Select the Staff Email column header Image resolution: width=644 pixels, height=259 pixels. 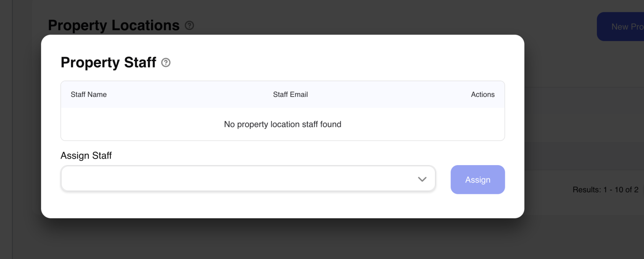(x=290, y=95)
